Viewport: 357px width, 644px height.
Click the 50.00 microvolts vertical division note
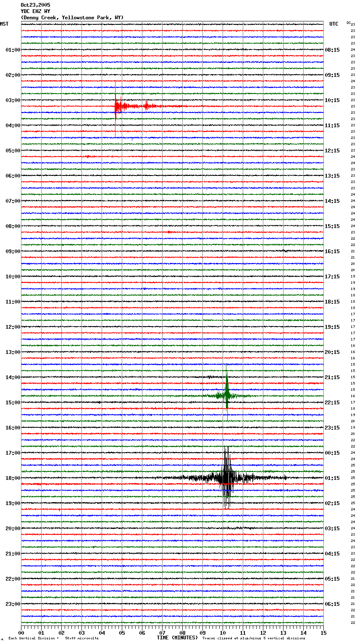[x=54, y=639]
